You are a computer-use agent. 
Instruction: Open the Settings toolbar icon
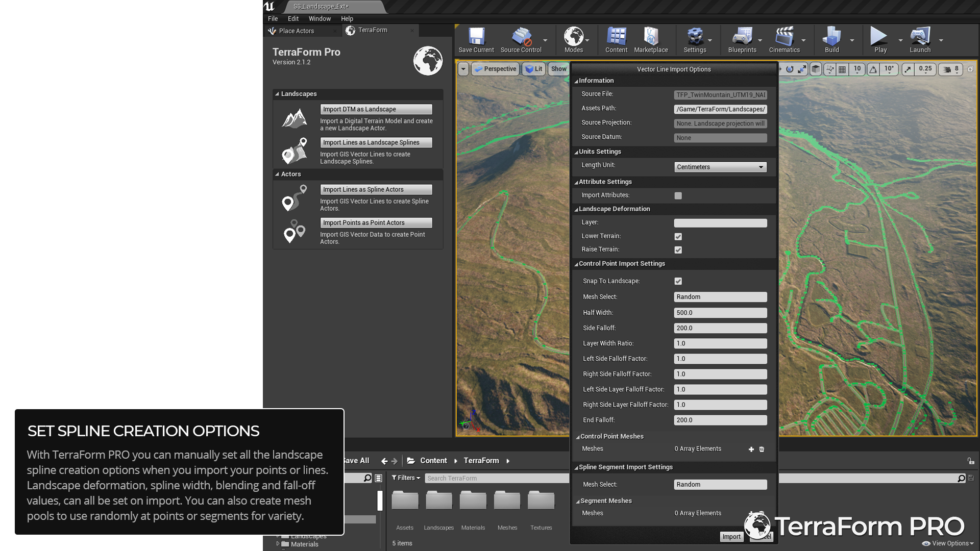click(695, 40)
